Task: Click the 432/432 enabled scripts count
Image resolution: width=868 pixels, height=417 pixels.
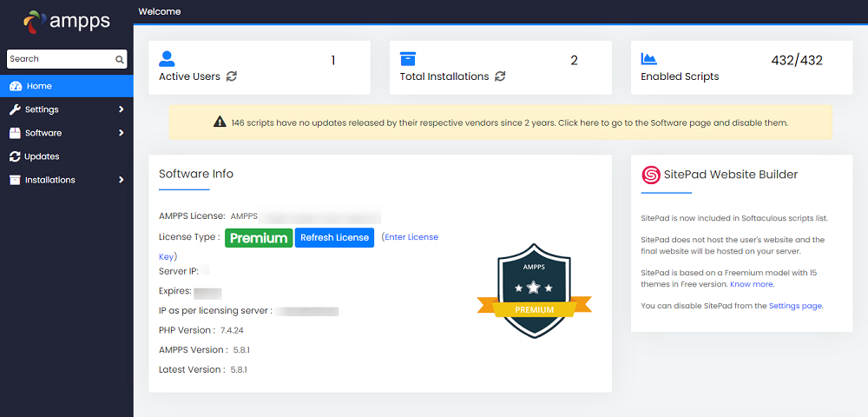Action: point(797,60)
